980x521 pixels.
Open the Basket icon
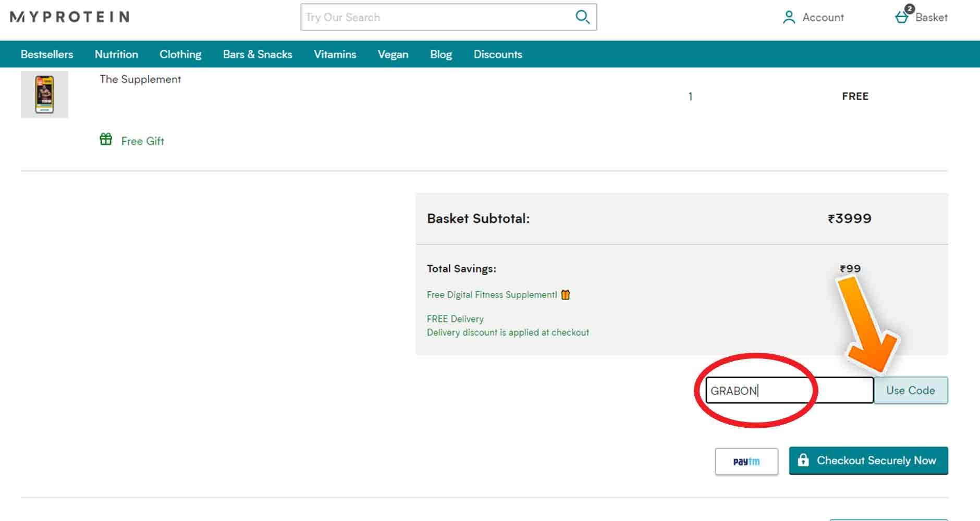[x=902, y=17]
